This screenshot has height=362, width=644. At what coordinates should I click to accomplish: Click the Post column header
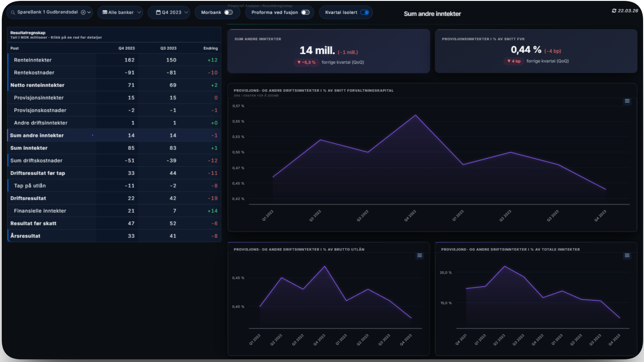15,48
